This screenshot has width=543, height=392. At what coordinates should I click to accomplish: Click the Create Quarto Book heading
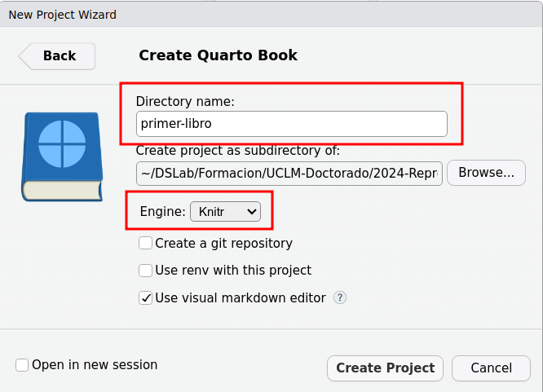click(x=218, y=56)
